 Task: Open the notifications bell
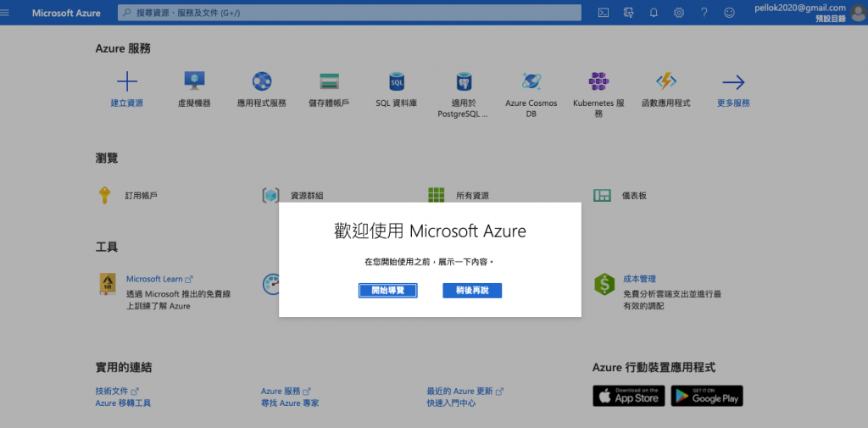(x=654, y=13)
